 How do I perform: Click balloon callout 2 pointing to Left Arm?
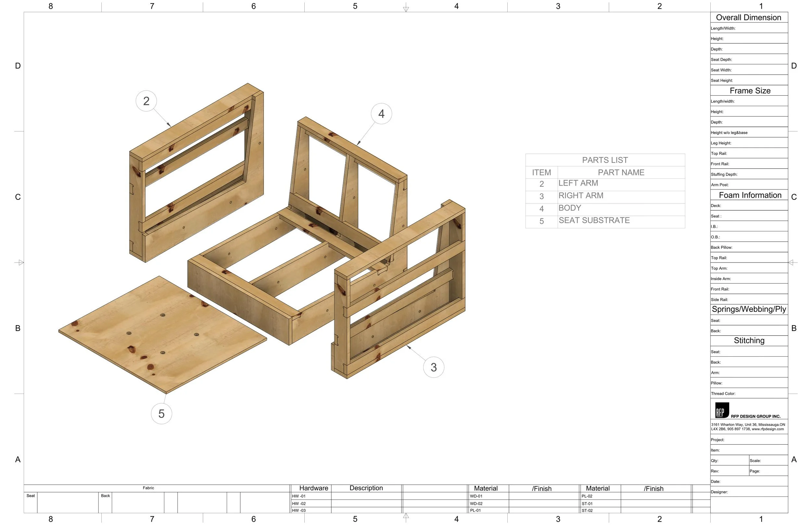146,101
